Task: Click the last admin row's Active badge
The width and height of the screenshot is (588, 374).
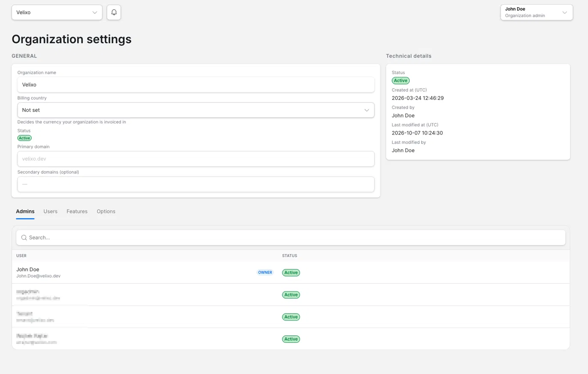Action: pos(291,339)
